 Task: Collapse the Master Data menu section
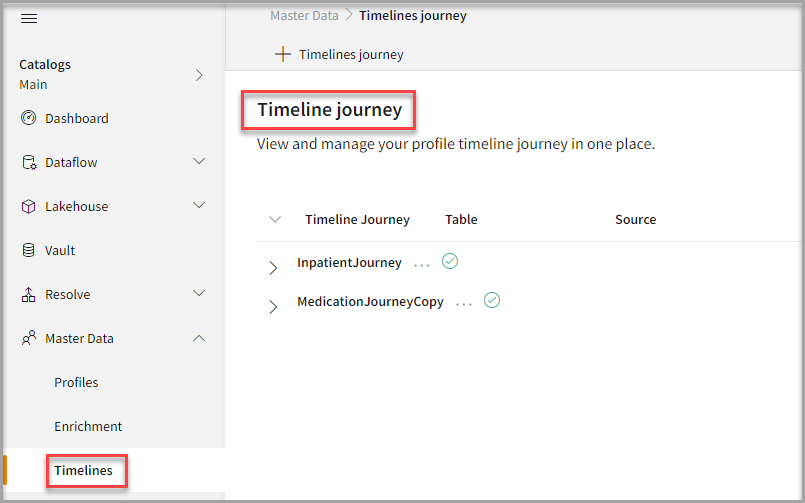click(x=199, y=338)
